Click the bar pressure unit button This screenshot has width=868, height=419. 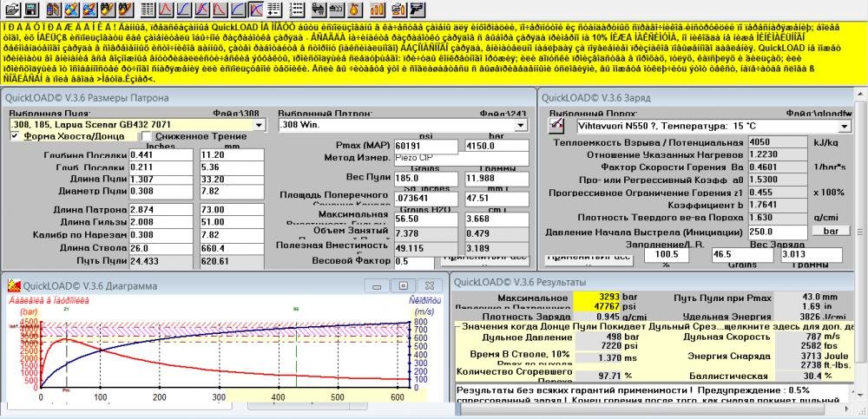click(x=831, y=231)
